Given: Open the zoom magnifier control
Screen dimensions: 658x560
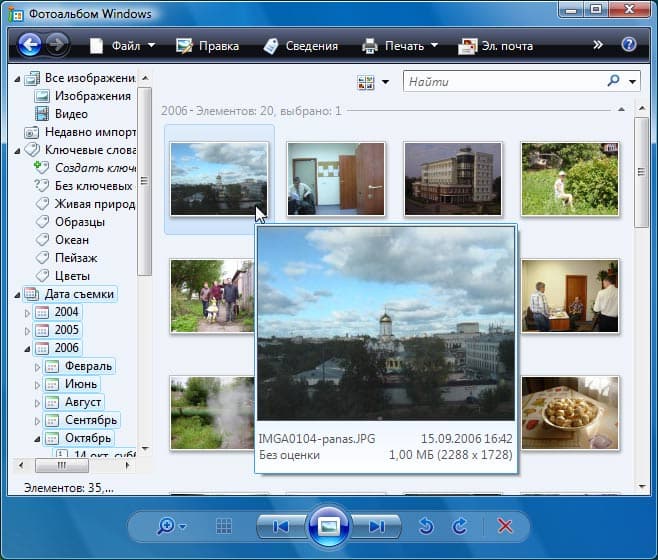Looking at the screenshot, I should pyautogui.click(x=171, y=526).
